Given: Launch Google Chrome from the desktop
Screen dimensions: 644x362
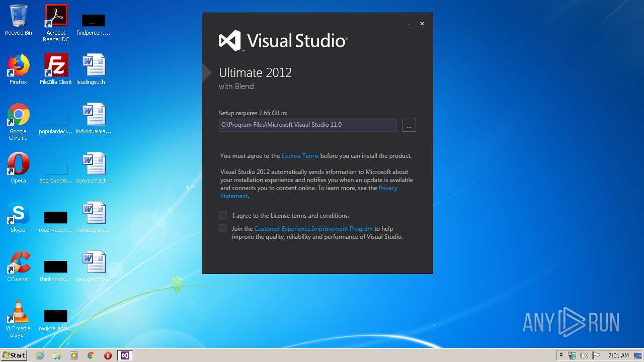Looking at the screenshot, I should (18, 122).
